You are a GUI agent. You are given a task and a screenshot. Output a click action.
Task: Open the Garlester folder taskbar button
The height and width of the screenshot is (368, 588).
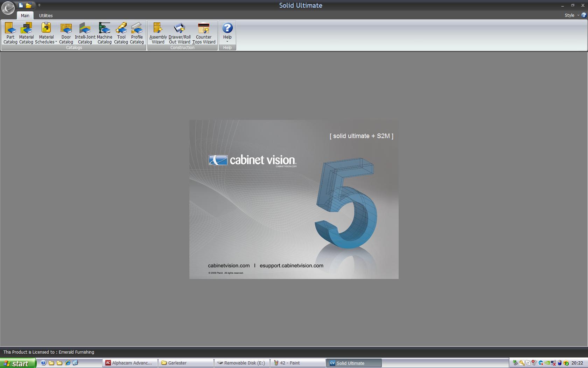(186, 363)
